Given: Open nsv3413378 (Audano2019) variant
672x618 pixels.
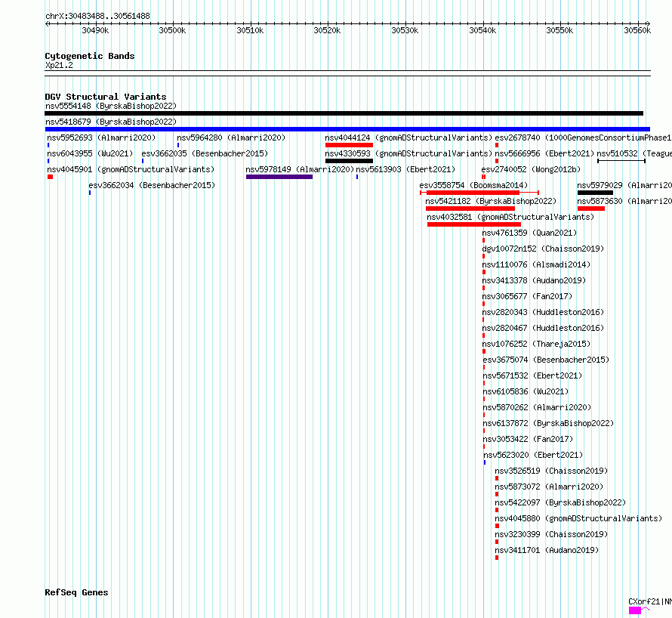Looking at the screenshot, I should [x=534, y=280].
